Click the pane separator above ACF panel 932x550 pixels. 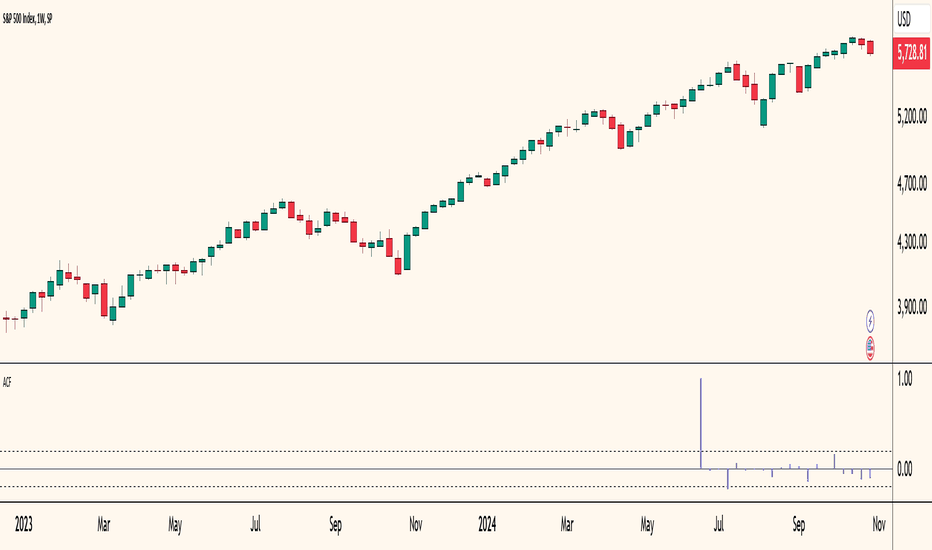tap(446, 363)
